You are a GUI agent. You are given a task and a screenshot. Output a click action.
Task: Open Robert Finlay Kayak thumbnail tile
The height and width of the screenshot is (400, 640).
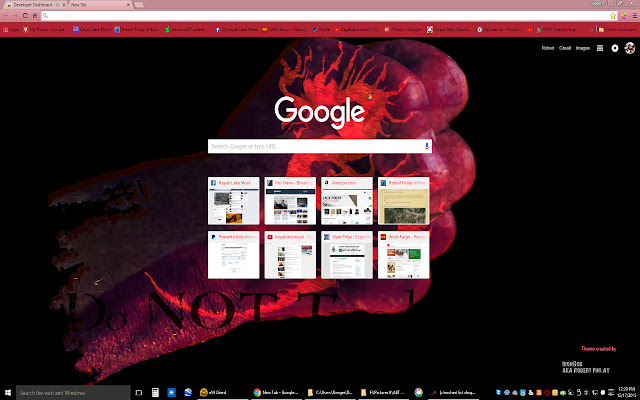click(x=404, y=200)
